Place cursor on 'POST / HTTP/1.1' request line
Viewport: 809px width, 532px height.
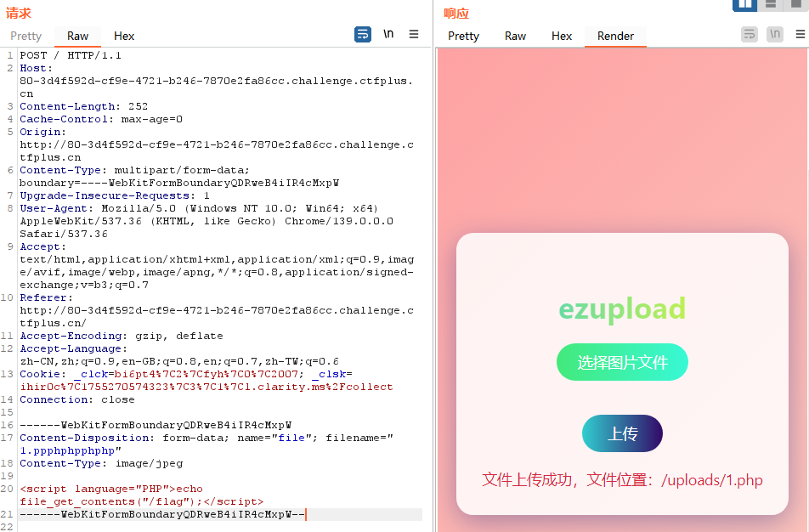point(71,55)
